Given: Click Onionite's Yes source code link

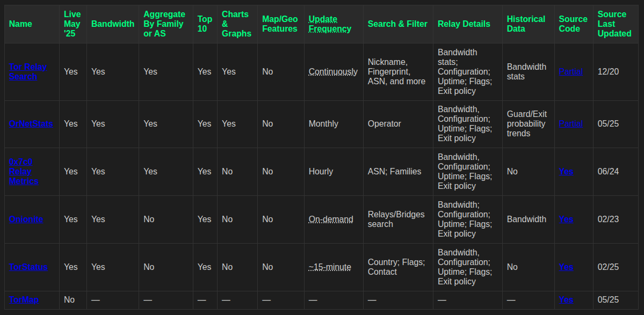Looking at the screenshot, I should tap(566, 219).
